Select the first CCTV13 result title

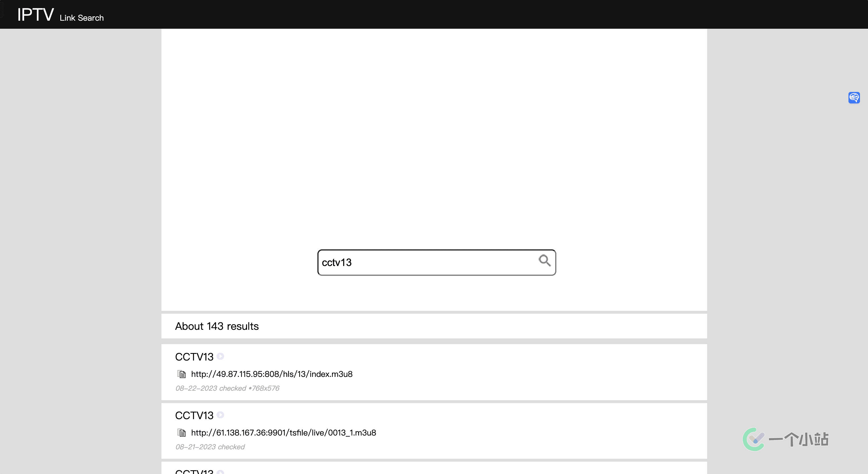194,357
